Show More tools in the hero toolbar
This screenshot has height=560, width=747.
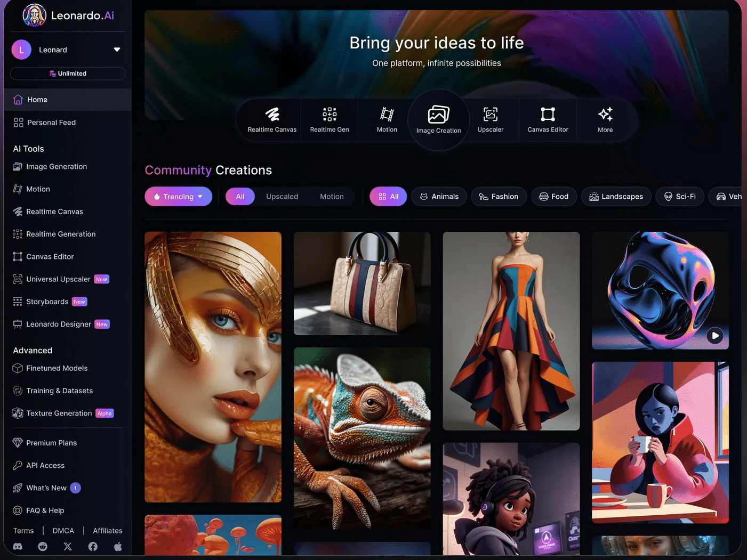click(x=605, y=120)
